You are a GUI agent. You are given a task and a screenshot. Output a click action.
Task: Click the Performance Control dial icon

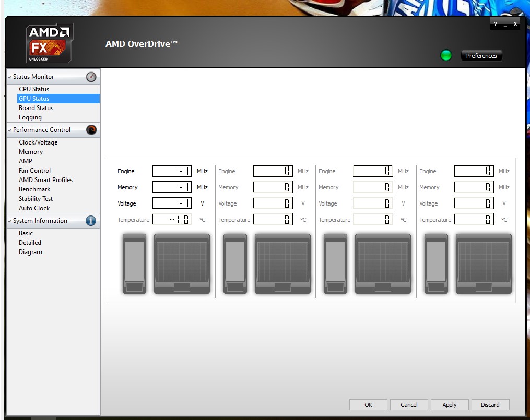tap(91, 129)
